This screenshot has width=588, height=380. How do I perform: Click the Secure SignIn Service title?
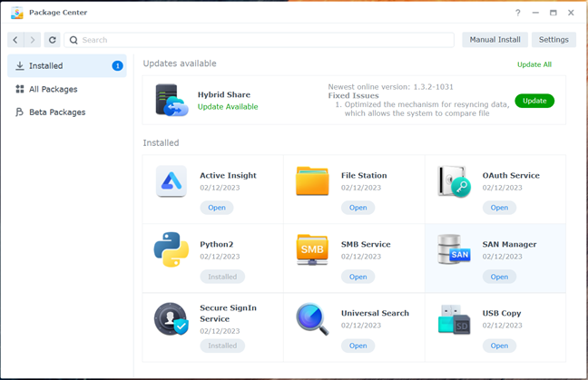[228, 313]
